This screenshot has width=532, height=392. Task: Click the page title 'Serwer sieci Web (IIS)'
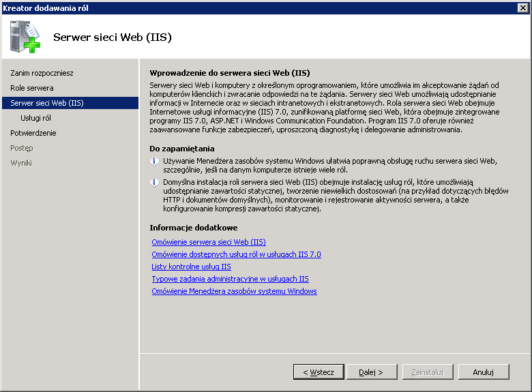tap(113, 37)
